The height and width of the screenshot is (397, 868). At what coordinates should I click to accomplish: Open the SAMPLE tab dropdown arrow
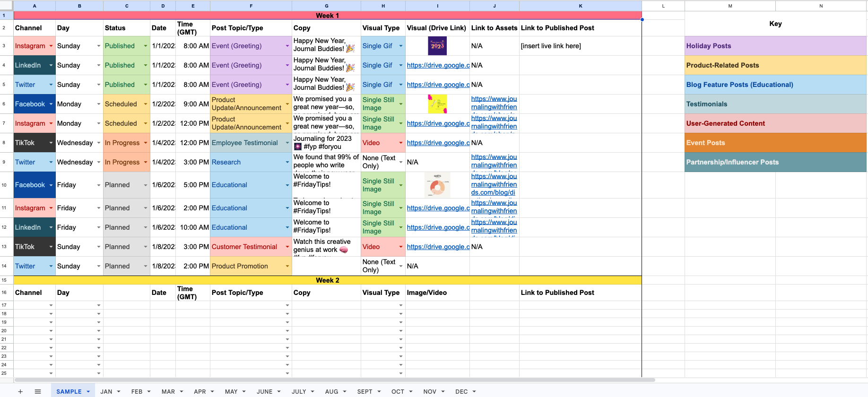pyautogui.click(x=88, y=392)
